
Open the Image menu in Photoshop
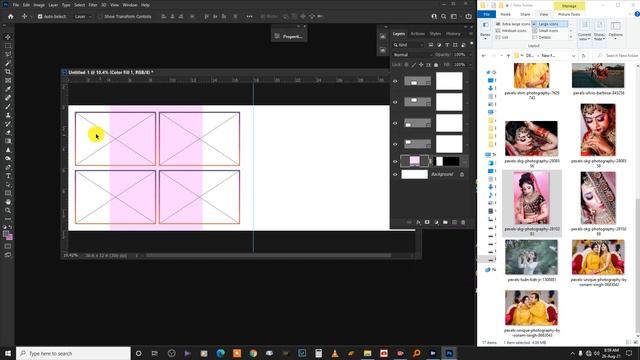coord(39,5)
